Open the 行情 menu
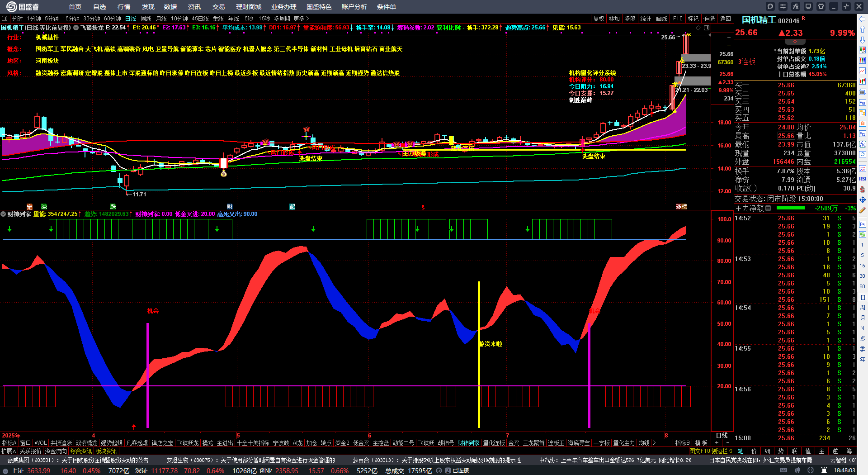Image resolution: width=868 pixels, height=475 pixels. tap(124, 7)
